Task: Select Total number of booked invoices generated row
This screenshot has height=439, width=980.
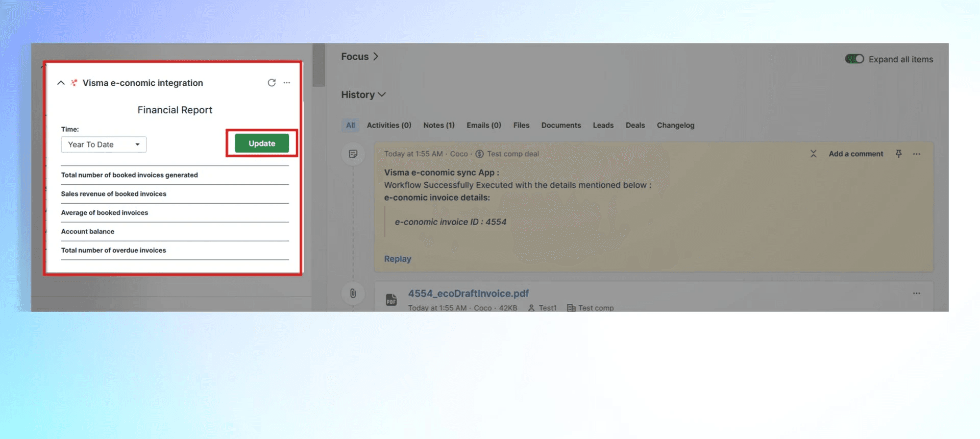Action: click(175, 175)
